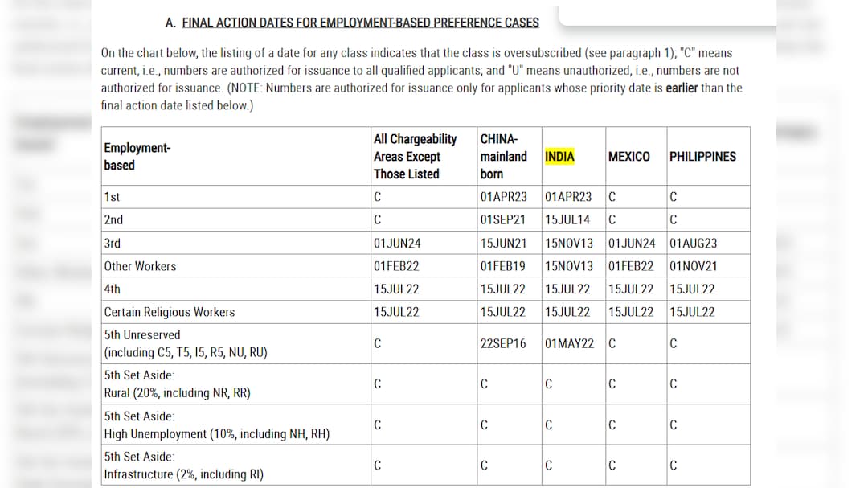Click the Final Action Dates heading link
Viewport: 868px width, 488px height.
pos(360,23)
